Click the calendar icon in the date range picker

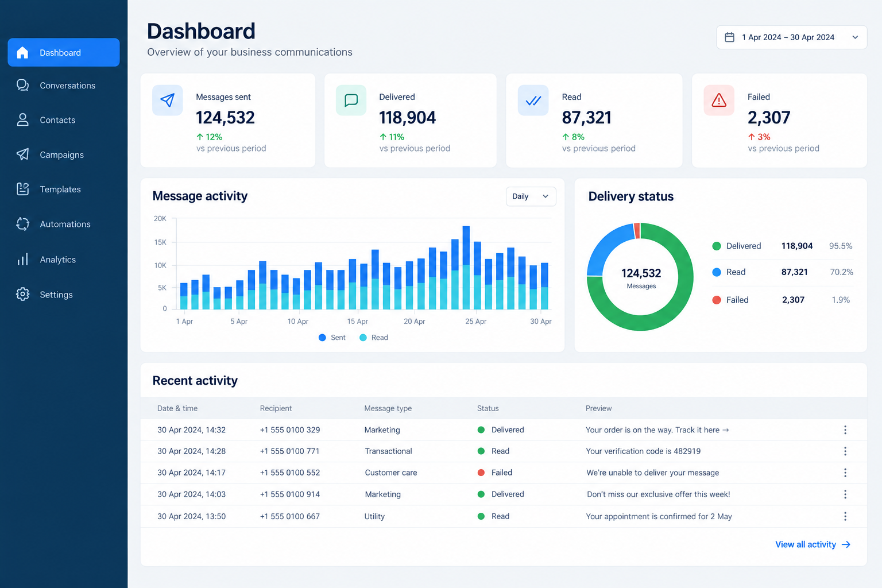pyautogui.click(x=730, y=37)
